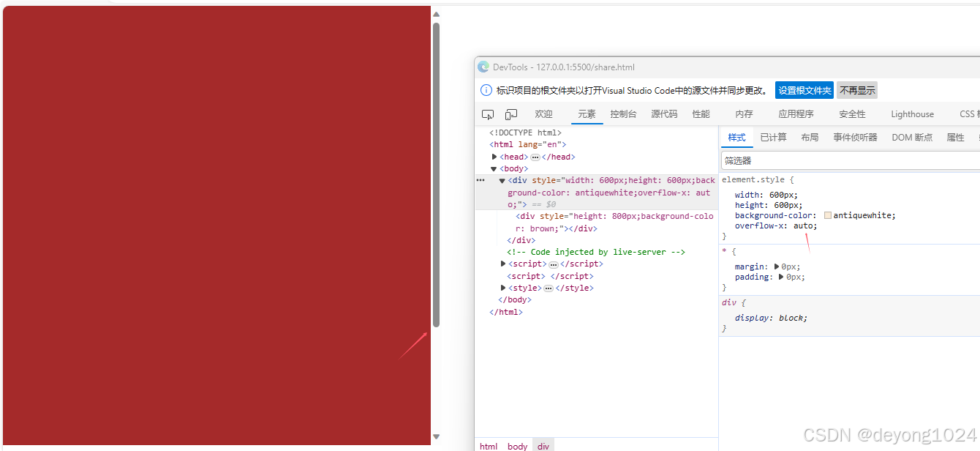This screenshot has height=451, width=980.
Task: Click the page scrollbar up arrow
Action: click(436, 14)
